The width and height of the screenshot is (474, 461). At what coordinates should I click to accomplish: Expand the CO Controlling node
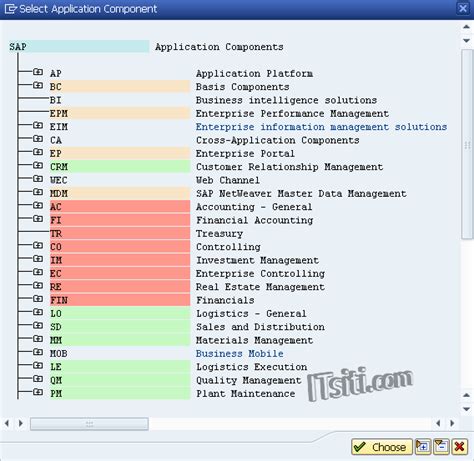[x=38, y=245]
